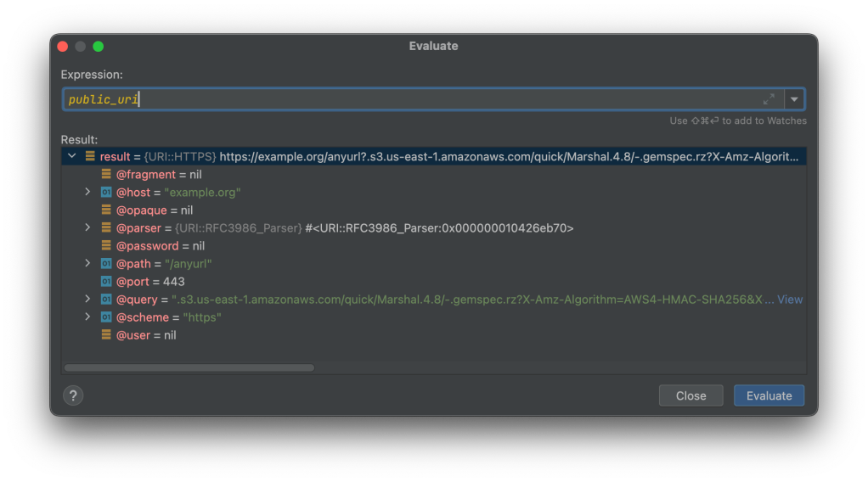Click into the Expression input field
The height and width of the screenshot is (482, 868).
pyautogui.click(x=408, y=99)
